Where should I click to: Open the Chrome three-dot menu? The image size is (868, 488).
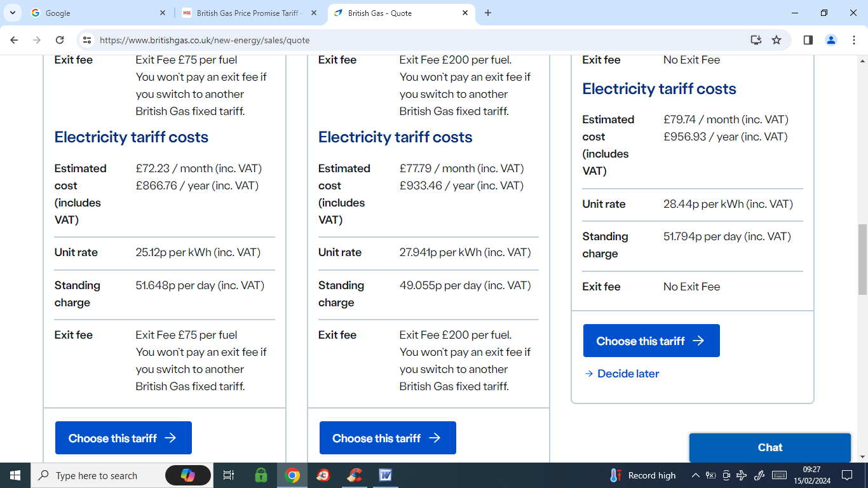854,40
